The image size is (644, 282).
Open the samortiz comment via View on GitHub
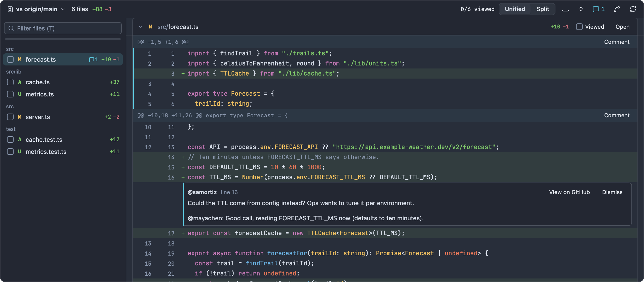[569, 192]
